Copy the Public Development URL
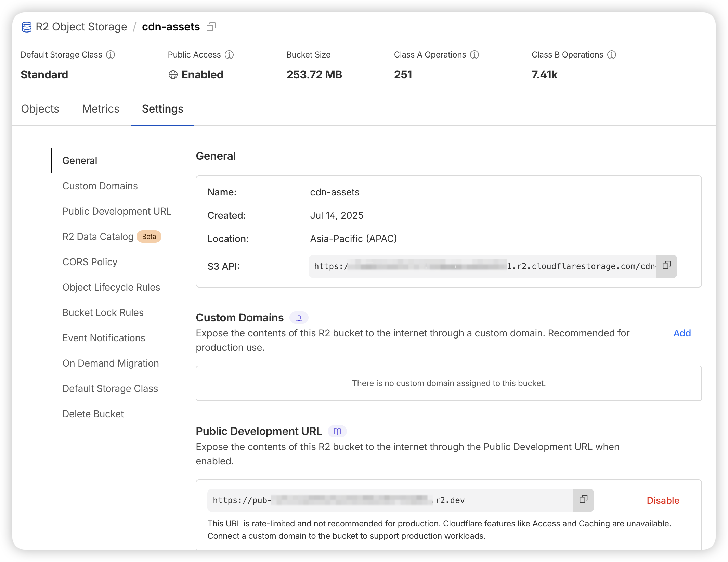 coord(583,500)
